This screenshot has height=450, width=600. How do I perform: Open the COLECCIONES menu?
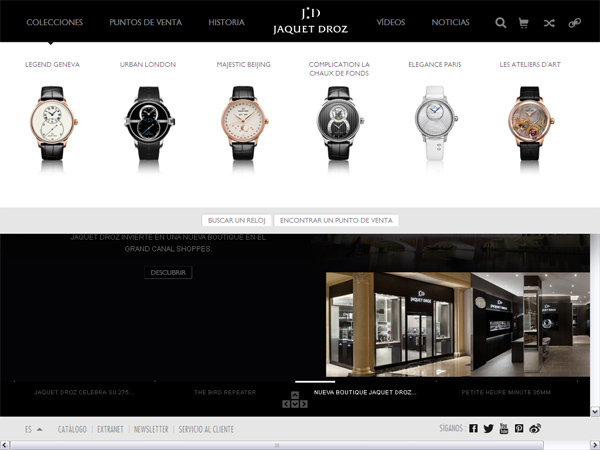[55, 22]
